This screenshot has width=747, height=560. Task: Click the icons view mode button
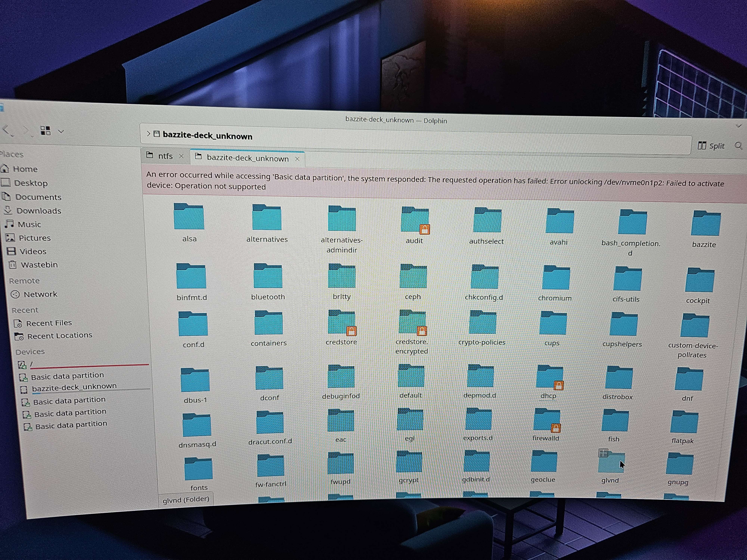pyautogui.click(x=45, y=131)
